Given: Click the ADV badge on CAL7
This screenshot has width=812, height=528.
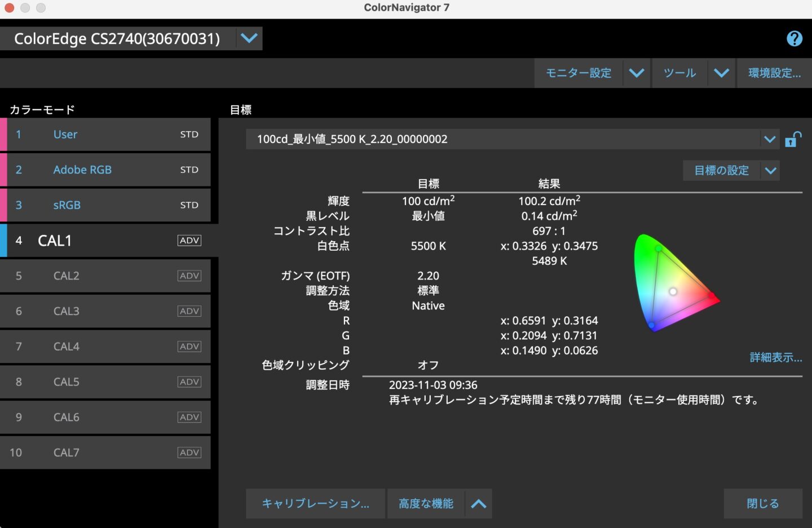Looking at the screenshot, I should 189,452.
